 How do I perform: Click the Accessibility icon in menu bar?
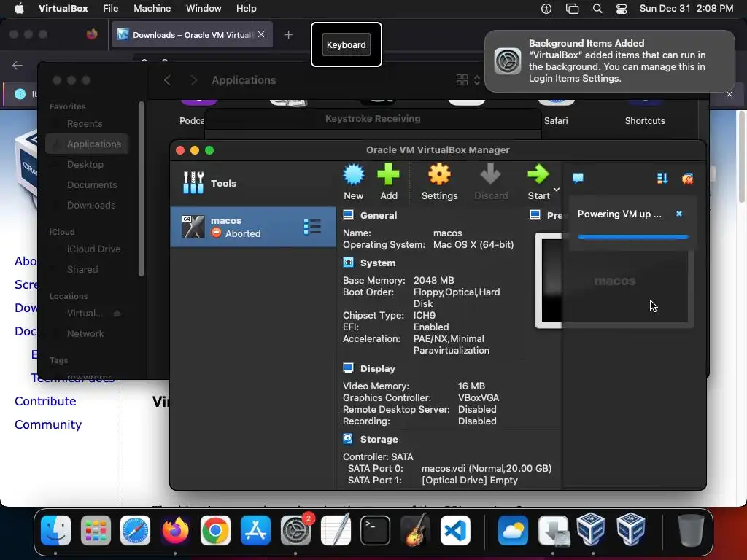click(x=546, y=9)
